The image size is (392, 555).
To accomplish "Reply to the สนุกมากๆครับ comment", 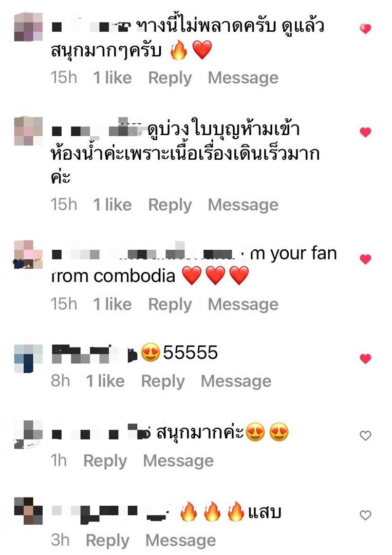I will [x=170, y=78].
